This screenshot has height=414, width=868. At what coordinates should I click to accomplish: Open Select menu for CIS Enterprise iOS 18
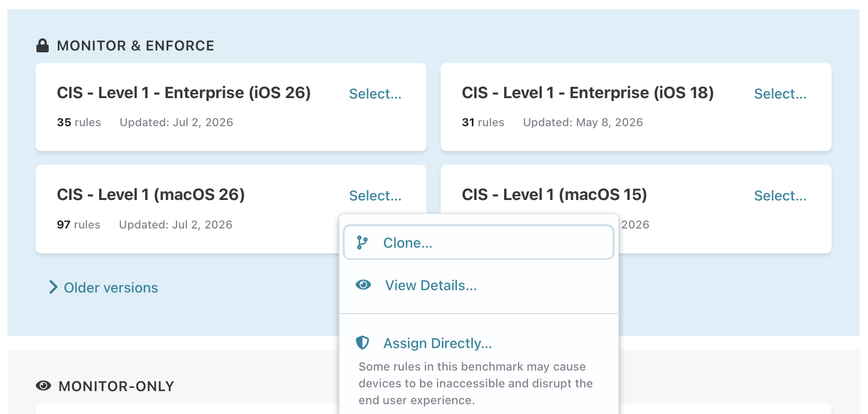(x=780, y=94)
